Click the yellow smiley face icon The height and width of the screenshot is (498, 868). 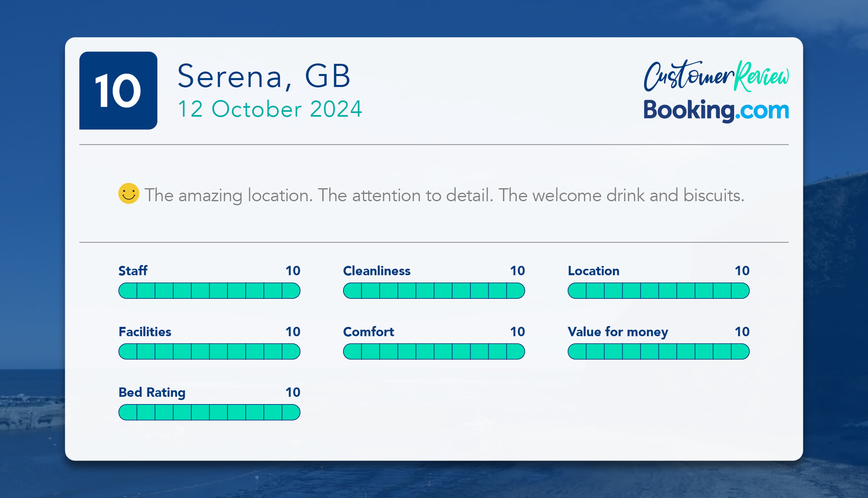[x=129, y=194]
